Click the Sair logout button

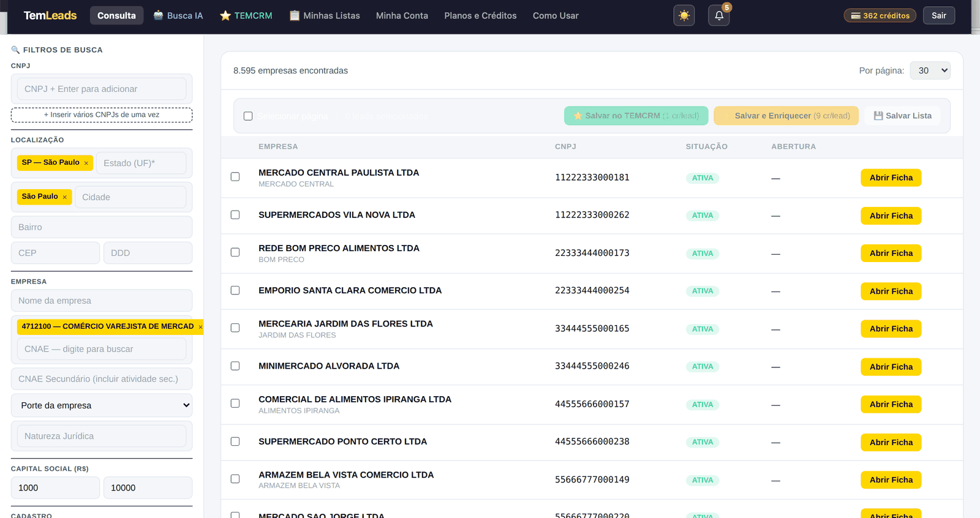click(x=939, y=15)
